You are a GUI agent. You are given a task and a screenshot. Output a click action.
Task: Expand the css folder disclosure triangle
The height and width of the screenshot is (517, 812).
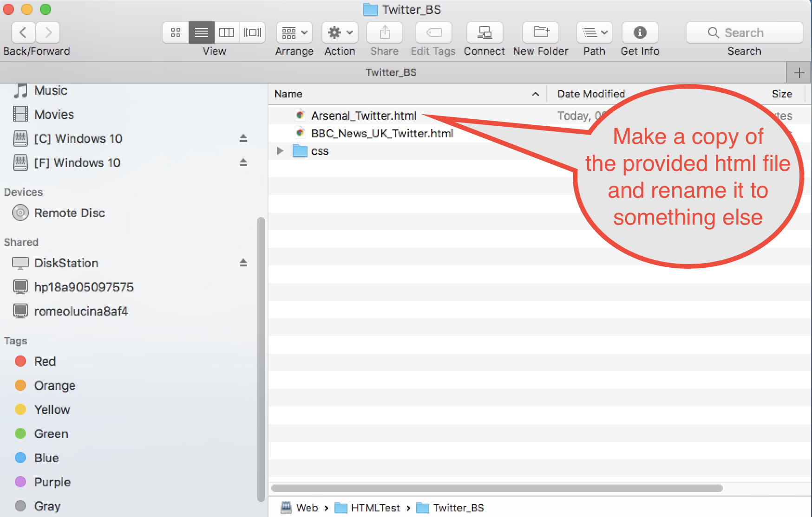pyautogui.click(x=280, y=151)
